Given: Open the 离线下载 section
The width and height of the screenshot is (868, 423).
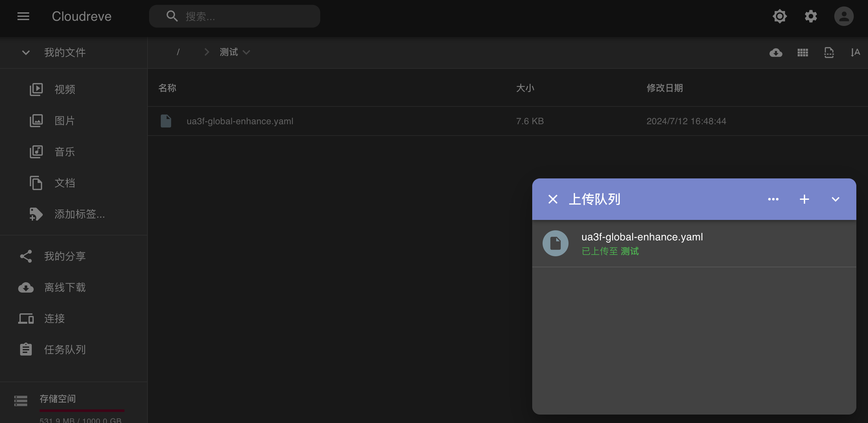Looking at the screenshot, I should click(65, 287).
